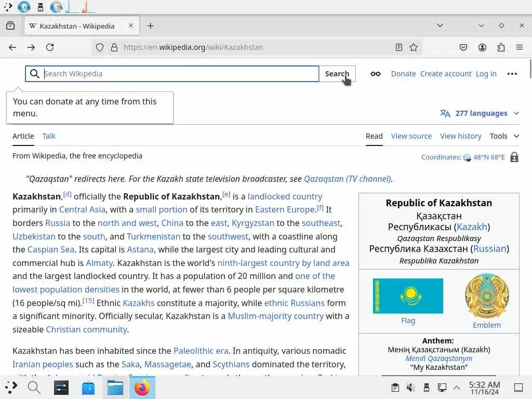The width and height of the screenshot is (532, 399).
Task: Open the Dolphin file manager taskbar icon
Action: point(115,388)
